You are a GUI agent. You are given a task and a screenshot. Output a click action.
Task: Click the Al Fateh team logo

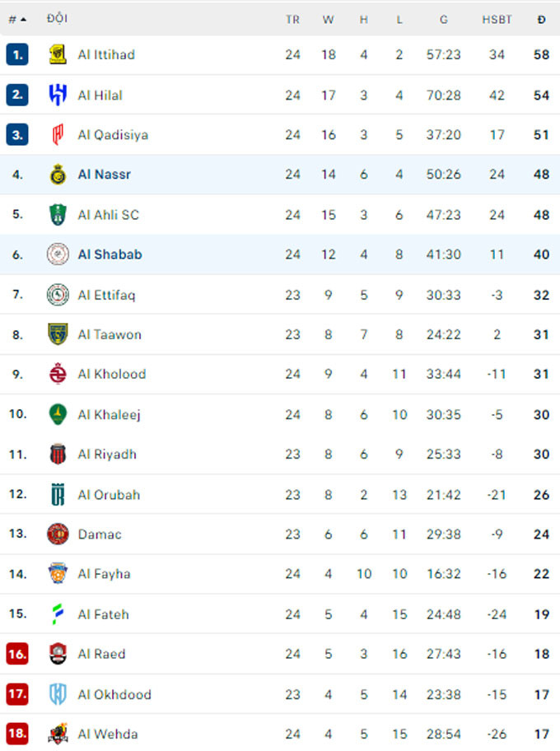click(58, 613)
